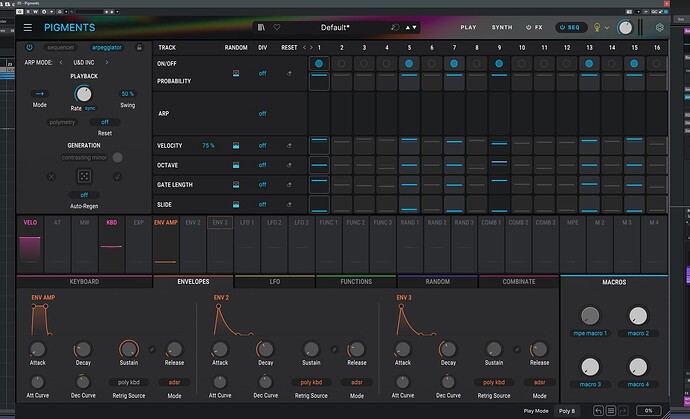Viewport: 690px width, 419px height.
Task: Click the Slide track reset arrow icon
Action: pyautogui.click(x=289, y=205)
